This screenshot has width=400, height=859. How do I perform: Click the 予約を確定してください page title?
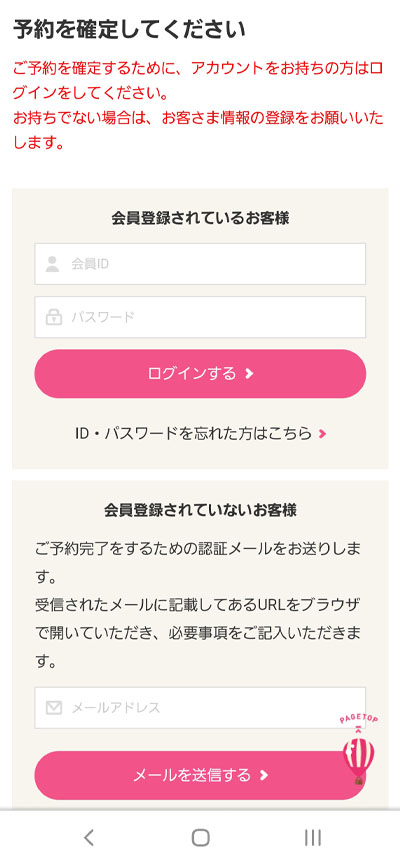click(x=129, y=30)
